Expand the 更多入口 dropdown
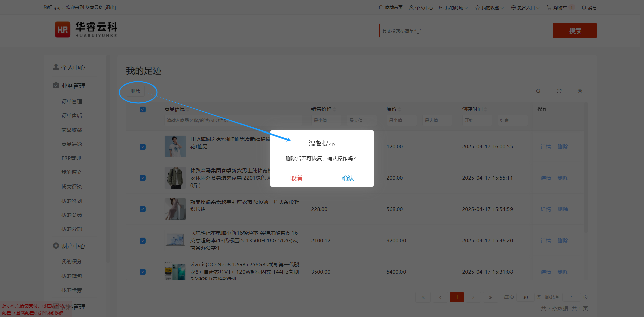This screenshot has height=317, width=644. [x=525, y=7]
